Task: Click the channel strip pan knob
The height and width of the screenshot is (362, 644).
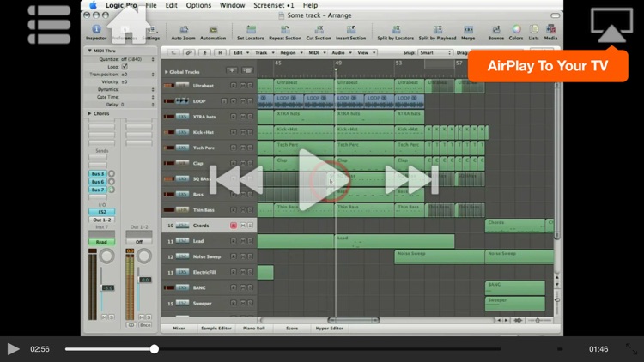Action: (106, 256)
